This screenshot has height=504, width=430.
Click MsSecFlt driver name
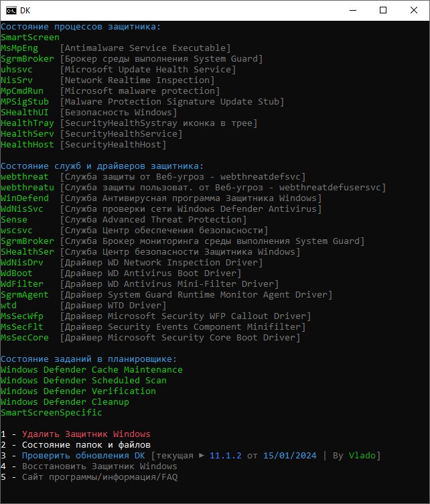coord(22,327)
